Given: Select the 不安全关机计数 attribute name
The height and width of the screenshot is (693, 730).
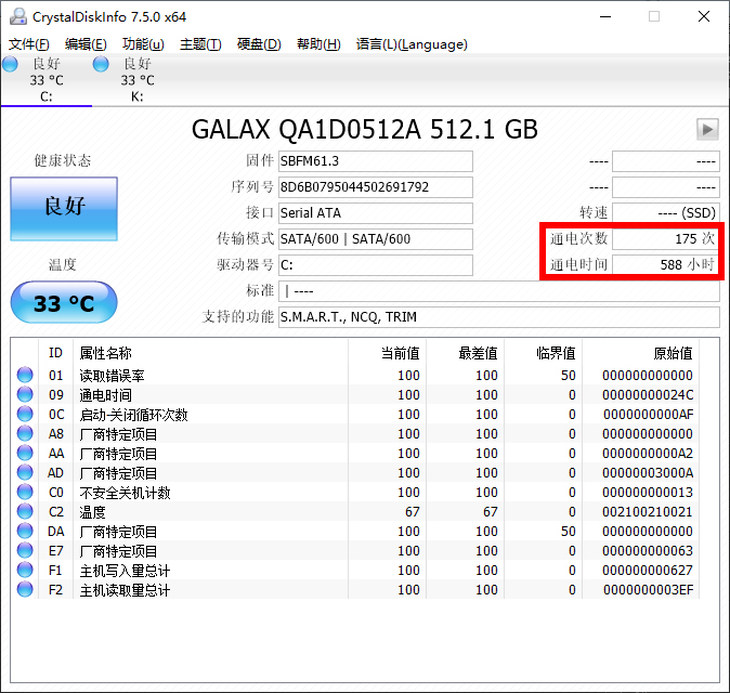Looking at the screenshot, I should 125,492.
